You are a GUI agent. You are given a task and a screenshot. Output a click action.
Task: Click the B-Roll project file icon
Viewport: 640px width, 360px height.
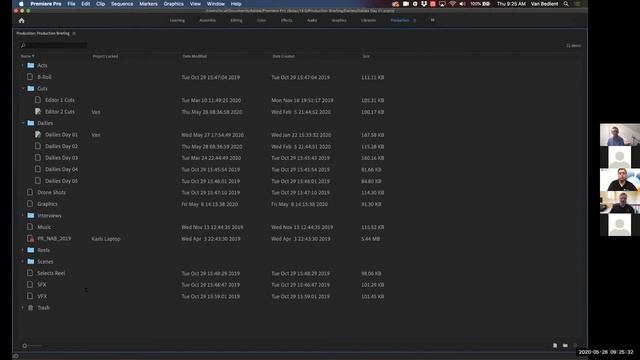tap(30, 77)
